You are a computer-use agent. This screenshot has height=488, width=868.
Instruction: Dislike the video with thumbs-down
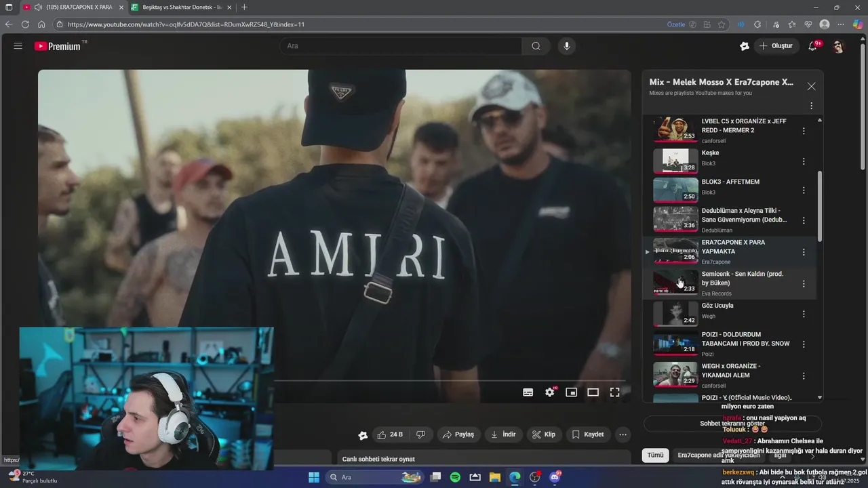pos(420,434)
